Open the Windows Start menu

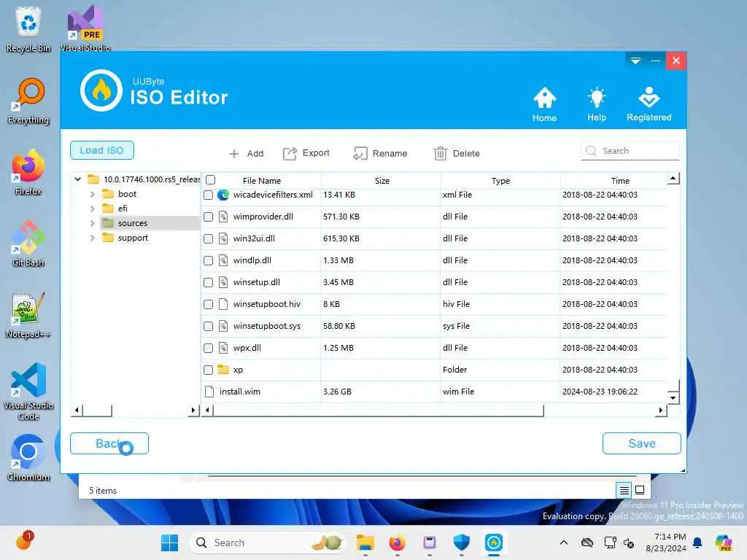point(169,542)
